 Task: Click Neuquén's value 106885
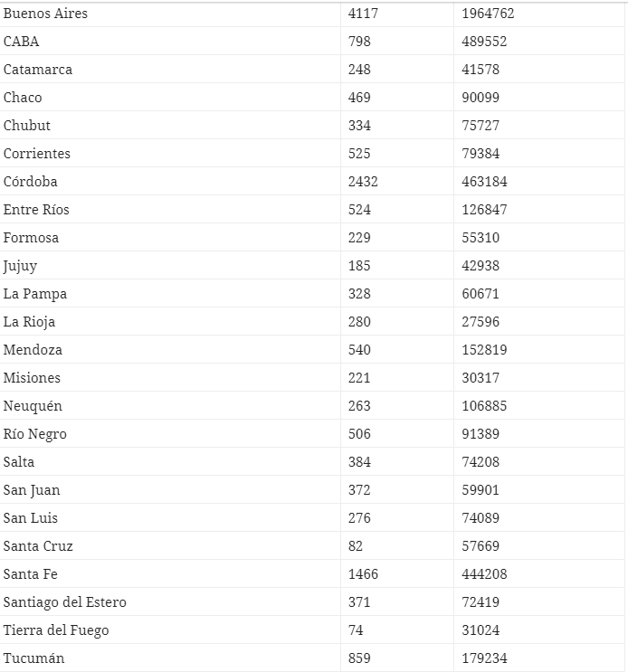pyautogui.click(x=483, y=406)
